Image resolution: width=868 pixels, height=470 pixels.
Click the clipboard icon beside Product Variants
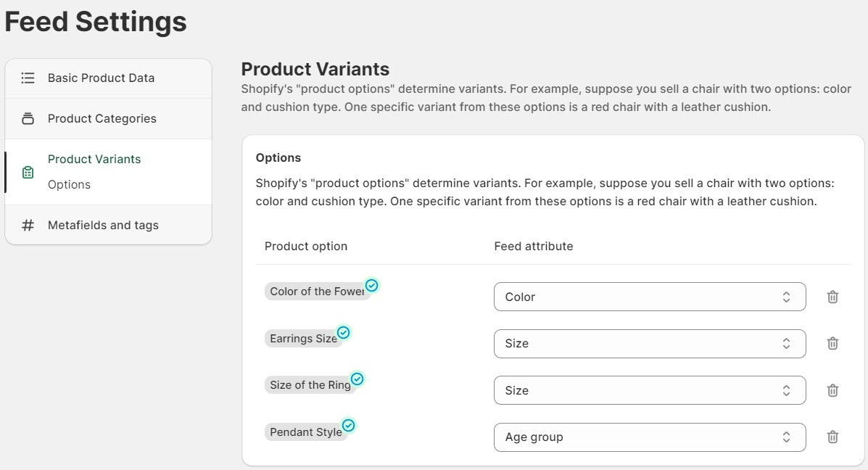pyautogui.click(x=28, y=172)
